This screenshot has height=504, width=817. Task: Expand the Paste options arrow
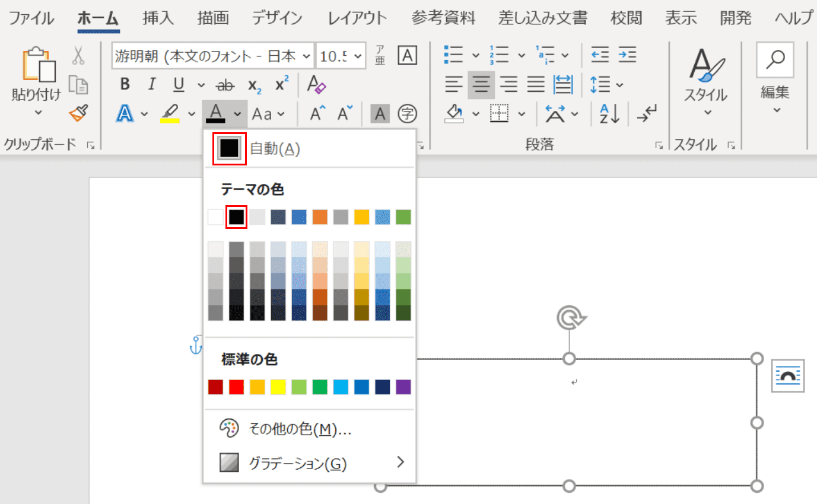pos(39,111)
